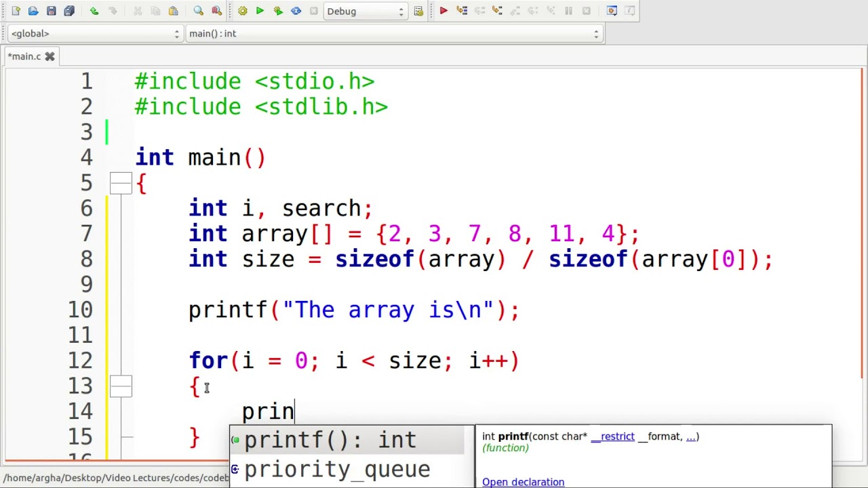The height and width of the screenshot is (488, 868).
Task: Click line number 7 in the margin
Action: pyautogui.click(x=86, y=234)
